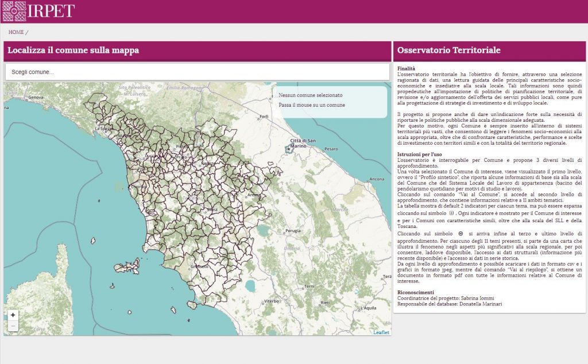Click the line 'Coordinatrice del progetto: Sabrina Iommi'
Image resolution: width=588 pixels, height=364 pixels.
click(446, 298)
